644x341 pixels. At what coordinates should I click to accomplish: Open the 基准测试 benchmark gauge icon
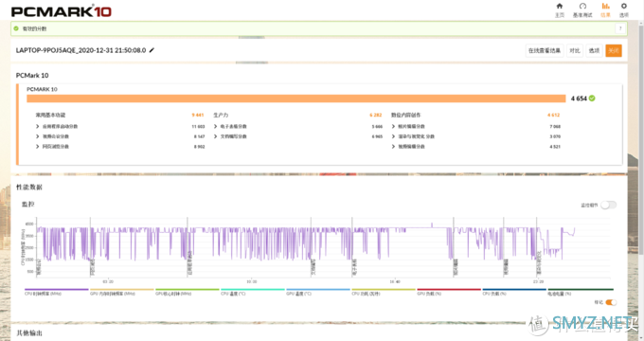(582, 7)
